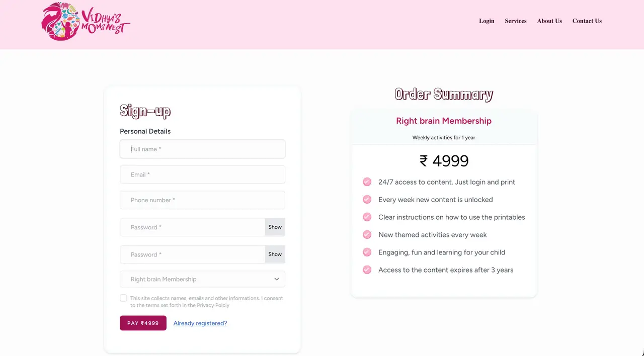Click the membership dropdown chevron arrow

point(277,279)
